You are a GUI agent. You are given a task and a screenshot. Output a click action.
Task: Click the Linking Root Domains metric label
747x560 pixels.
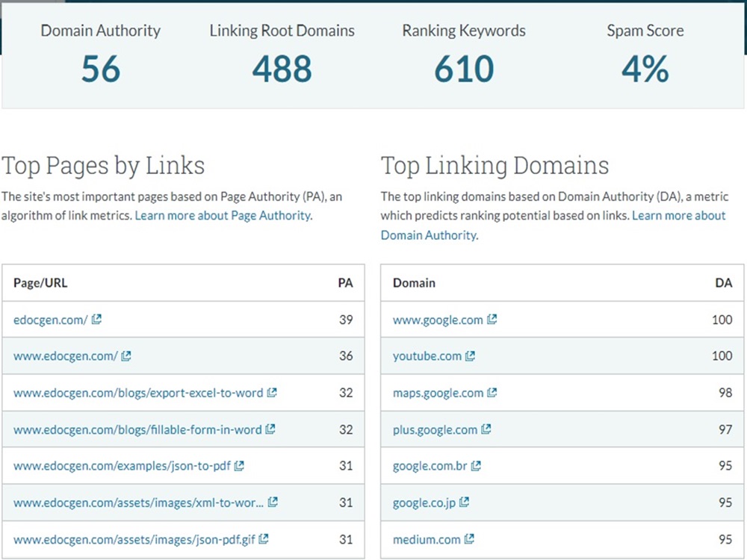(282, 31)
